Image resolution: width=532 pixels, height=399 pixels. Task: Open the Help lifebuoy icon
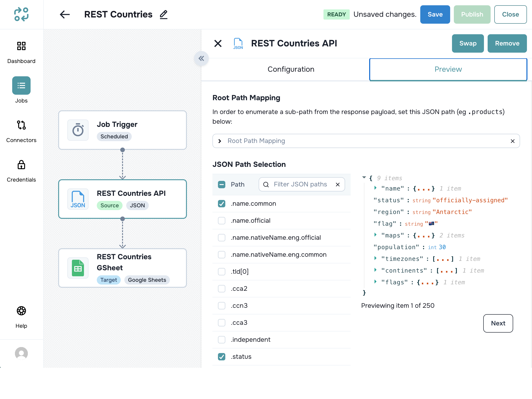pyautogui.click(x=21, y=311)
